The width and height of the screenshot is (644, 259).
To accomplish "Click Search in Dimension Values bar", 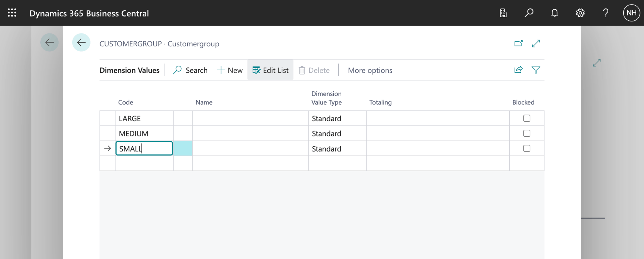I will 190,70.
